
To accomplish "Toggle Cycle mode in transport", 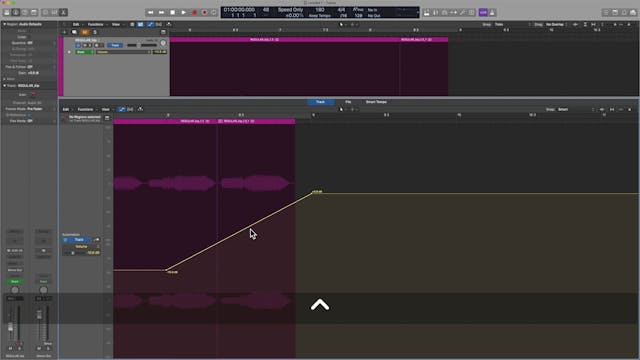I will [x=214, y=13].
